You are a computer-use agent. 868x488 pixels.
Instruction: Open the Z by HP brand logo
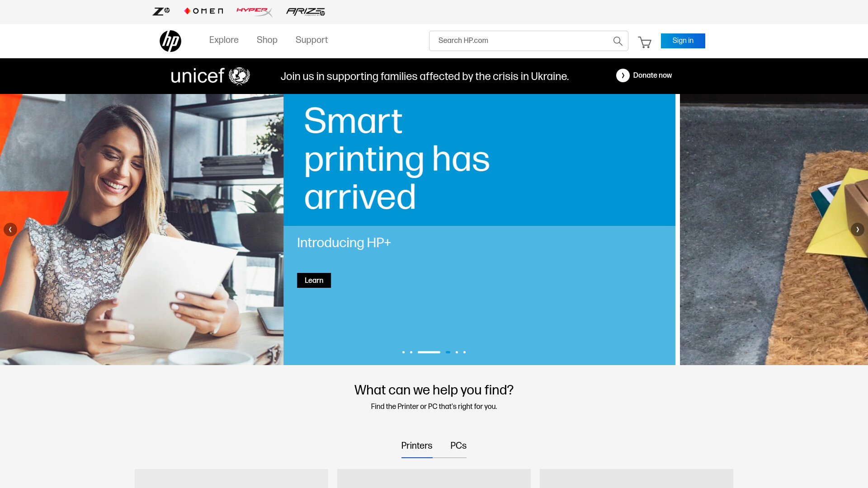tap(161, 11)
